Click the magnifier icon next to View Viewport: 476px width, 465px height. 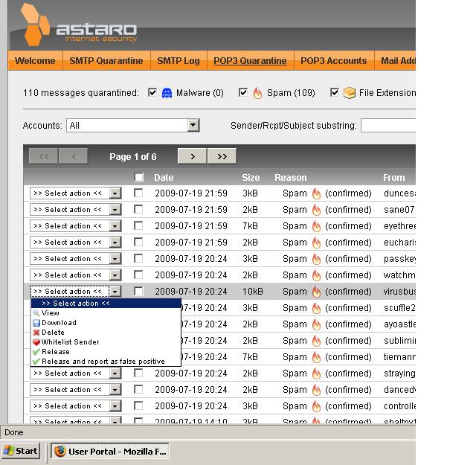click(36, 313)
